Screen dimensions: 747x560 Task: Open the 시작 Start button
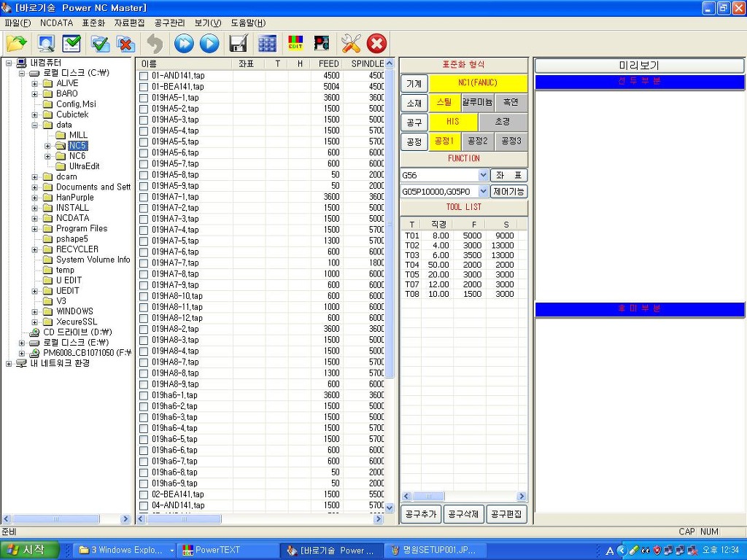coord(29,550)
